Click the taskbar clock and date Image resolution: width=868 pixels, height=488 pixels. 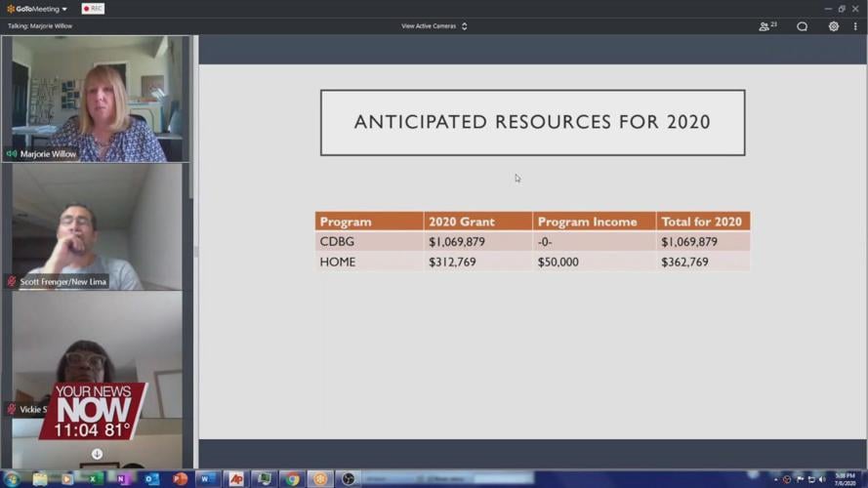coord(846,479)
